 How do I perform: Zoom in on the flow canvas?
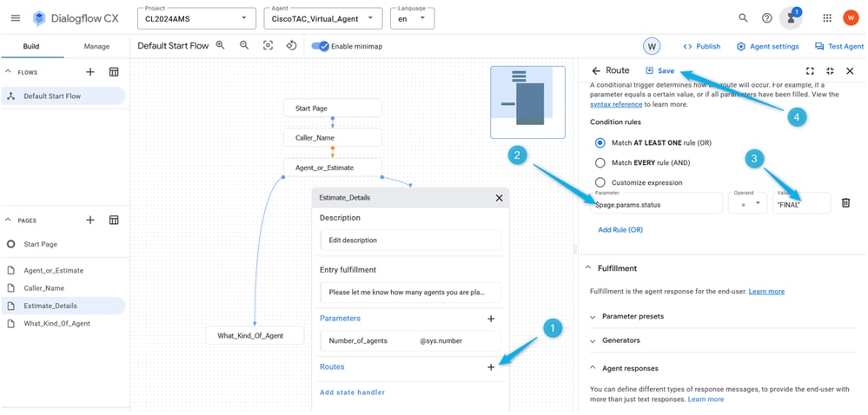[221, 45]
